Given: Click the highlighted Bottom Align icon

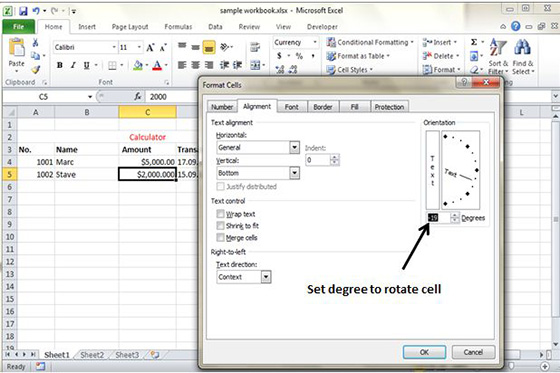Looking at the screenshot, I should tap(209, 47).
